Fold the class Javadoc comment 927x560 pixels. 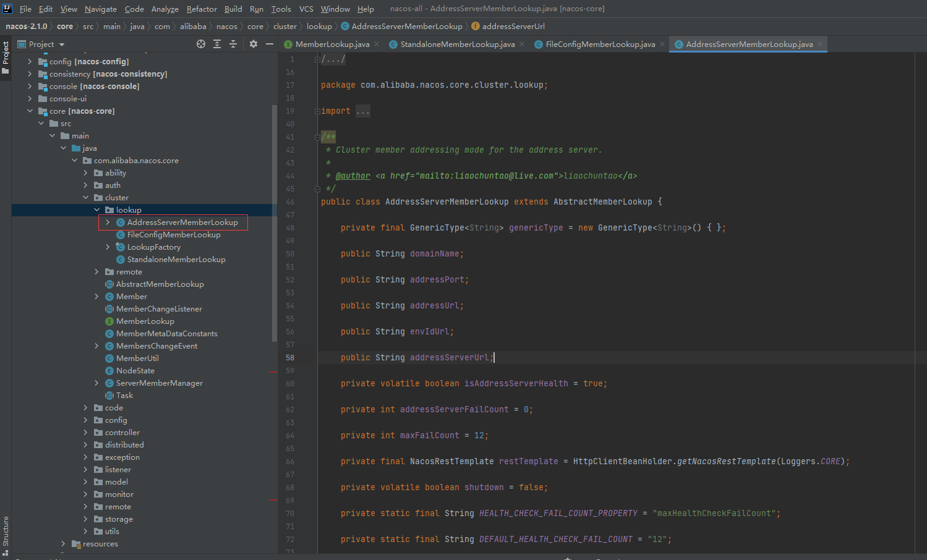click(x=317, y=137)
